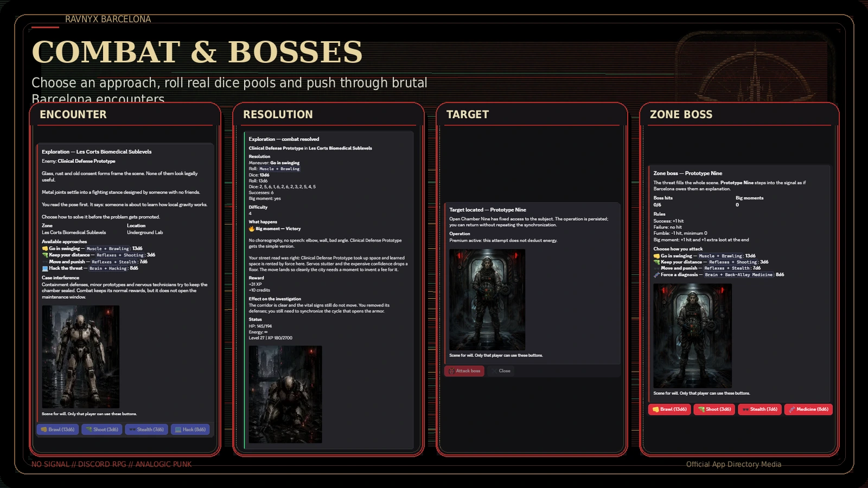Screen dimensions: 868x488
Task: Click the '+10 credits' reward line
Action: 259,290
